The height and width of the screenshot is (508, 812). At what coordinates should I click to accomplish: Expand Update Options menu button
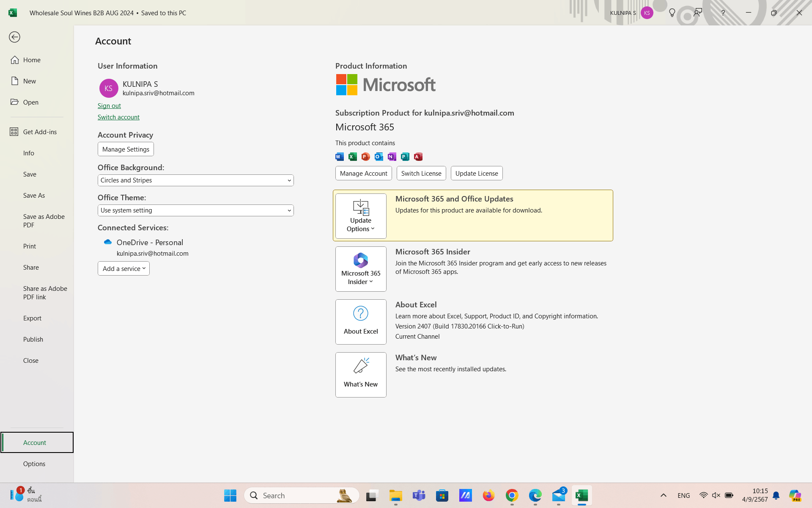pos(361,216)
